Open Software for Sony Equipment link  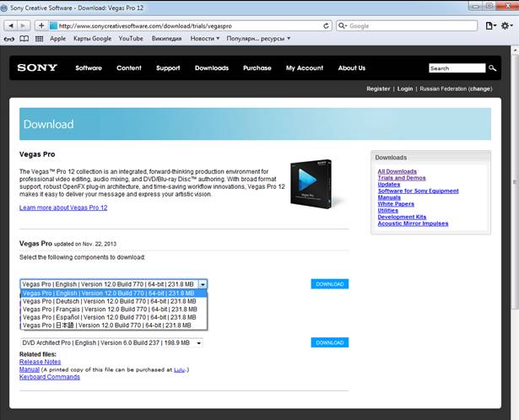418,191
